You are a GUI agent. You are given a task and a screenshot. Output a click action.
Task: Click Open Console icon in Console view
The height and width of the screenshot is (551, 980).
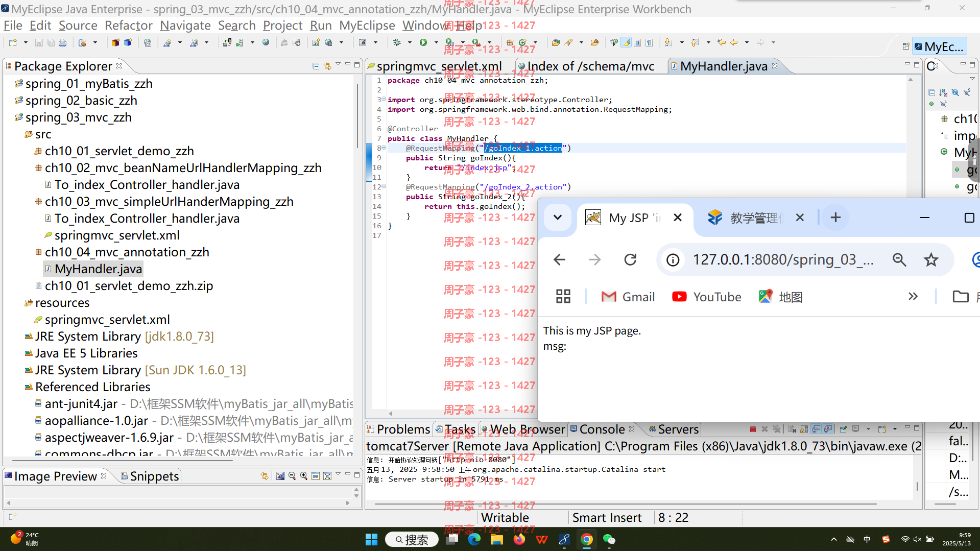point(881,429)
